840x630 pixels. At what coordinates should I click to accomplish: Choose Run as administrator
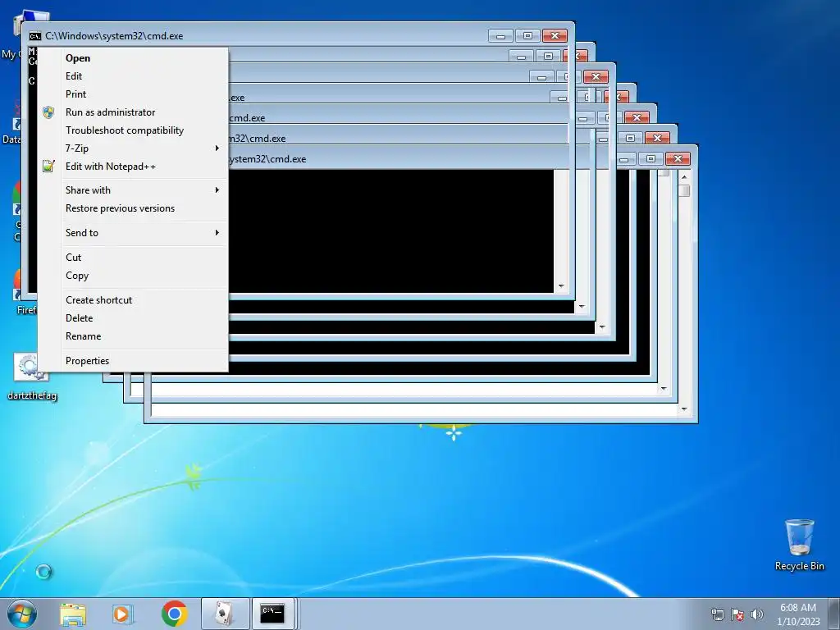point(134,112)
